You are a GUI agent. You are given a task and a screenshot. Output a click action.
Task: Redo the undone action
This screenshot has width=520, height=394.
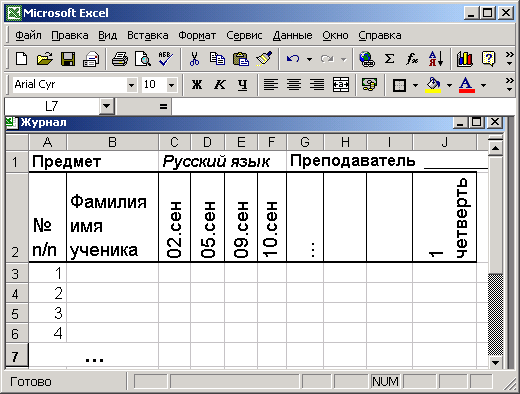(327, 59)
